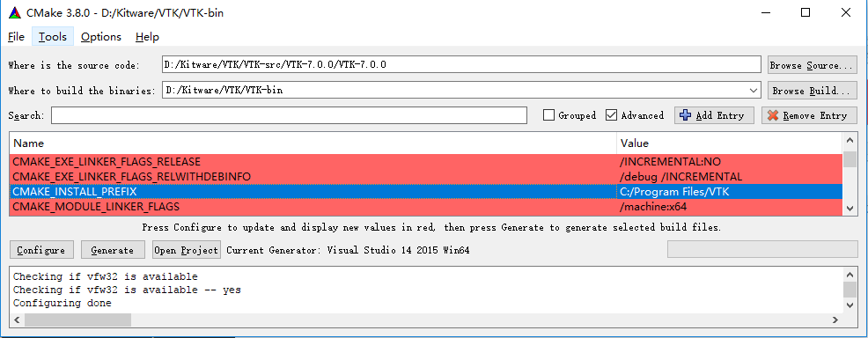Click the Current Generator label text
Viewport: 868px width, 338px height.
point(349,250)
